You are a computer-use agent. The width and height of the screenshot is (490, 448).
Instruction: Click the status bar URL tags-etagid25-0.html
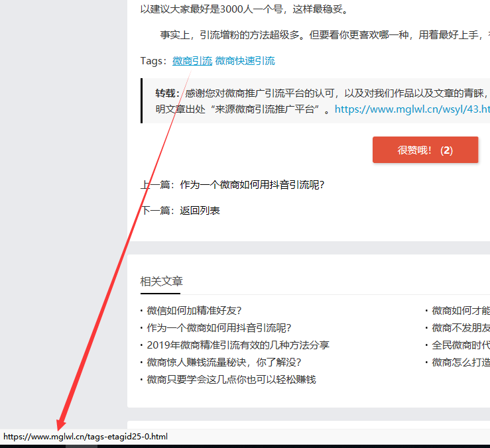tap(86, 437)
